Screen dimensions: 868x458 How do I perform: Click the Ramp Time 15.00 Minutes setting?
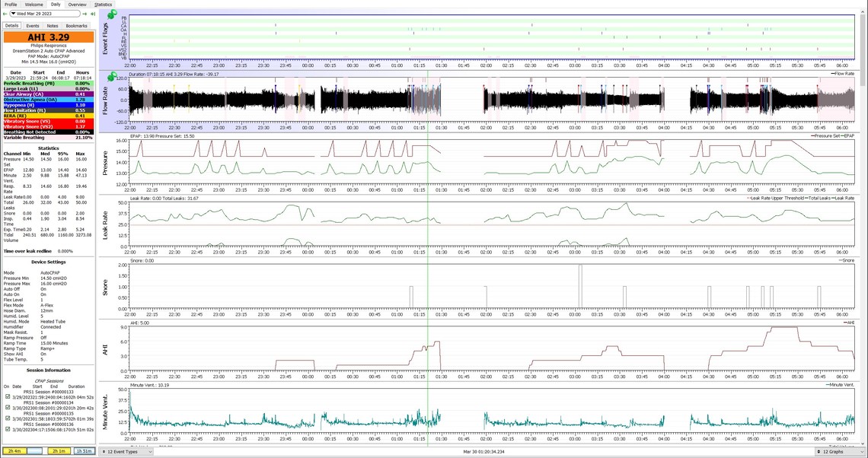pos(36,343)
